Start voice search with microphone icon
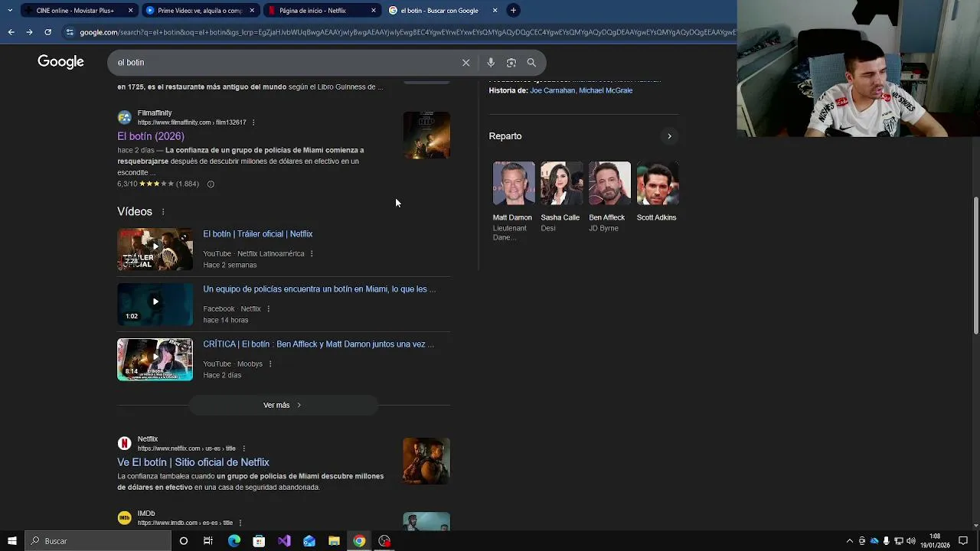This screenshot has width=980, height=551. (x=491, y=63)
